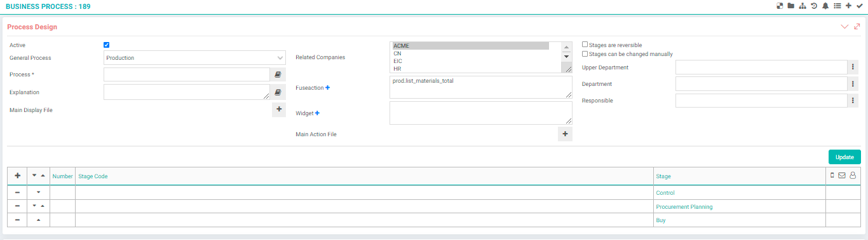Open the hierarchy sitemap icon
Image resolution: width=868 pixels, height=240 pixels.
tap(803, 6)
